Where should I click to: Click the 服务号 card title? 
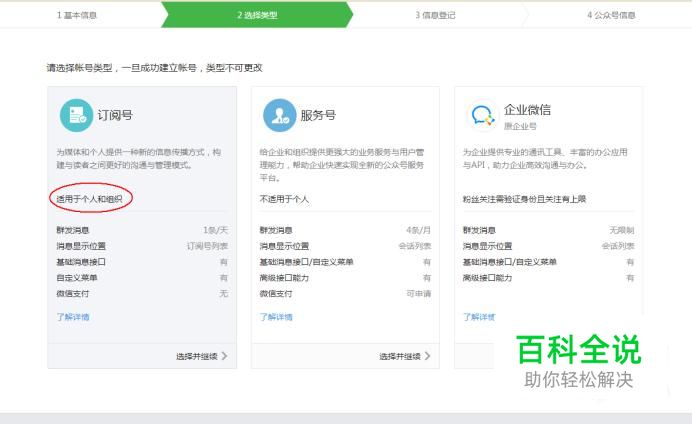pos(318,115)
